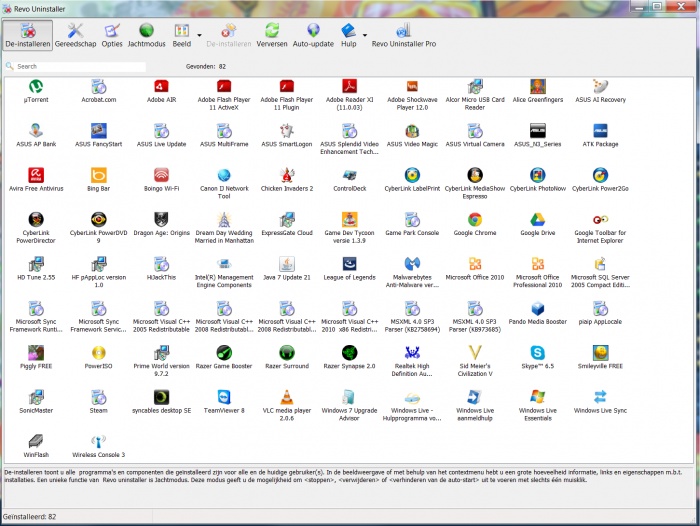Select the Piggly FREE icon
The width and height of the screenshot is (700, 526).
pos(36,352)
